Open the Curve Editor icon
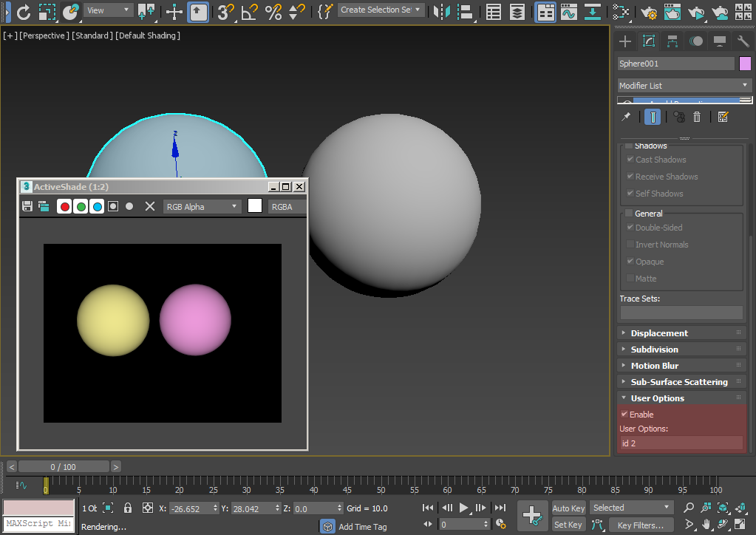This screenshot has height=535, width=756. [x=568, y=11]
